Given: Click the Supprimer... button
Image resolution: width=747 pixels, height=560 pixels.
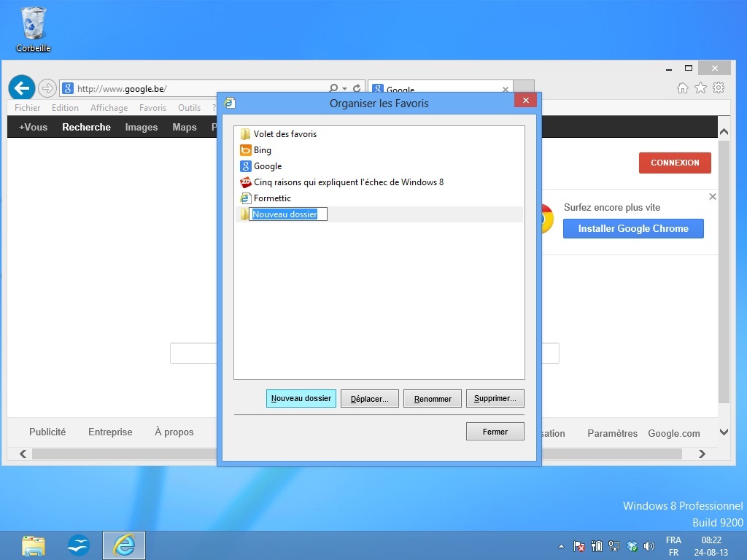Looking at the screenshot, I should pyautogui.click(x=495, y=399).
